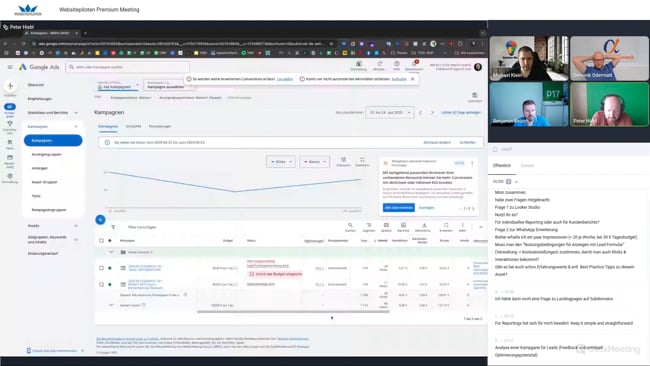Click the Berichte icon in table toolbar
Viewport: 650px width, 366px height.
coord(403,225)
